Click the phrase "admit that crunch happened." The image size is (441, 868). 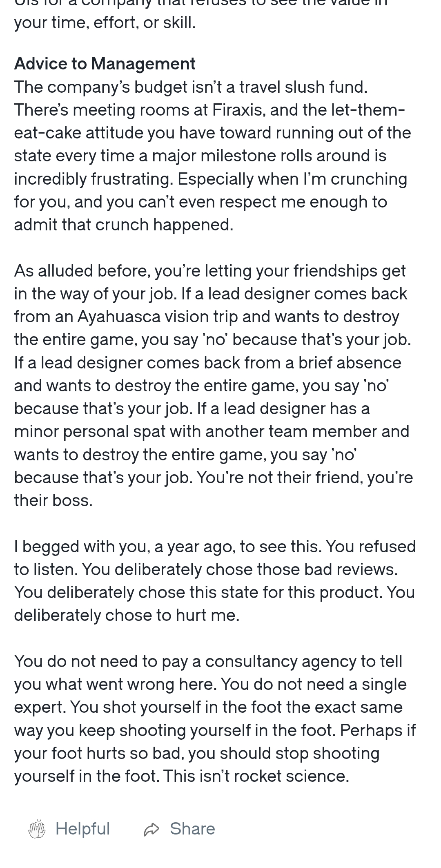(x=123, y=225)
